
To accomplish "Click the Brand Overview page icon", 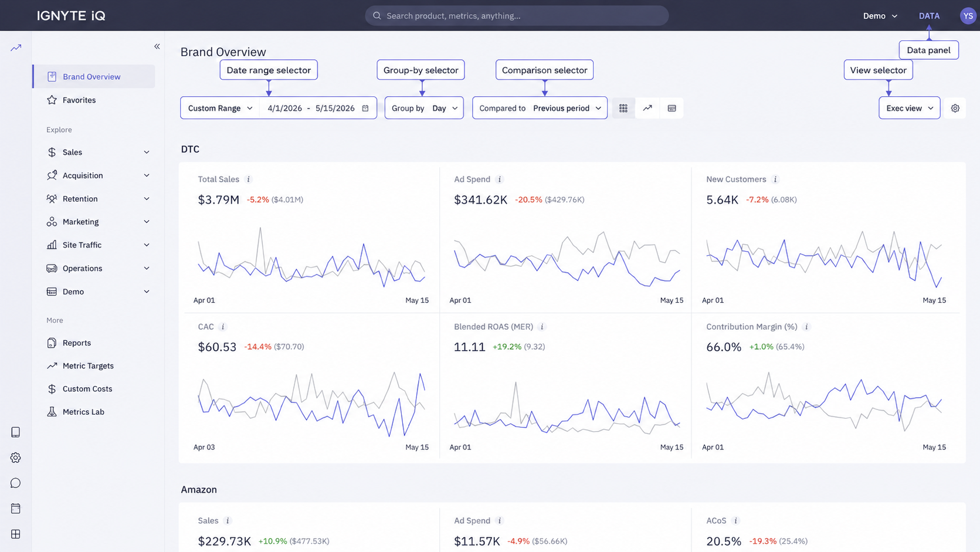I will click(52, 76).
